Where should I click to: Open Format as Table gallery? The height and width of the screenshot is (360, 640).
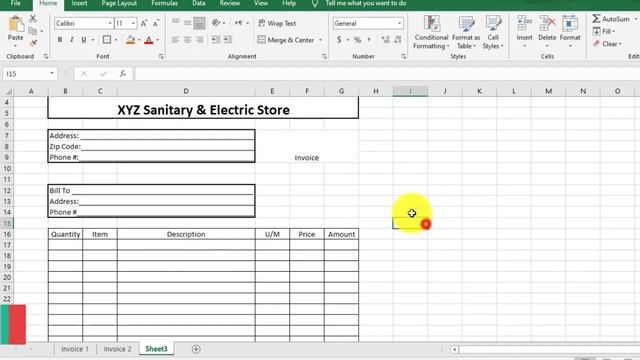click(x=466, y=33)
